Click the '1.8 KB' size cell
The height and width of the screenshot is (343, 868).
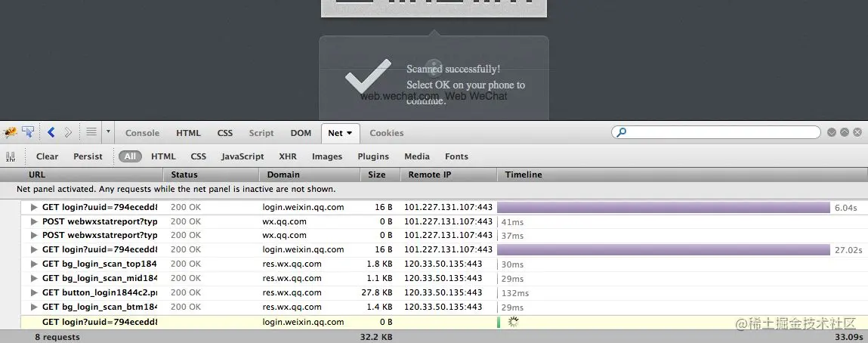pyautogui.click(x=379, y=264)
